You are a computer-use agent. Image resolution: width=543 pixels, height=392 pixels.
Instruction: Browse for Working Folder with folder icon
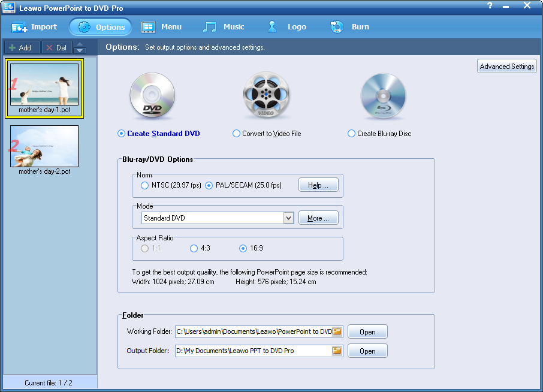click(x=337, y=331)
